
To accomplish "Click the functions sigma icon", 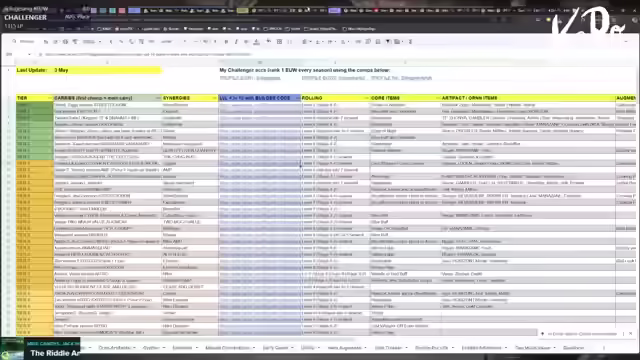I will [411, 42].
